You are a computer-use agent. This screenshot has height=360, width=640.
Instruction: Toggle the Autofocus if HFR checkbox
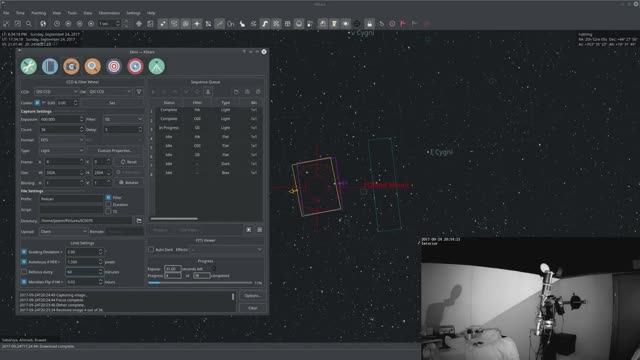[x=24, y=262]
